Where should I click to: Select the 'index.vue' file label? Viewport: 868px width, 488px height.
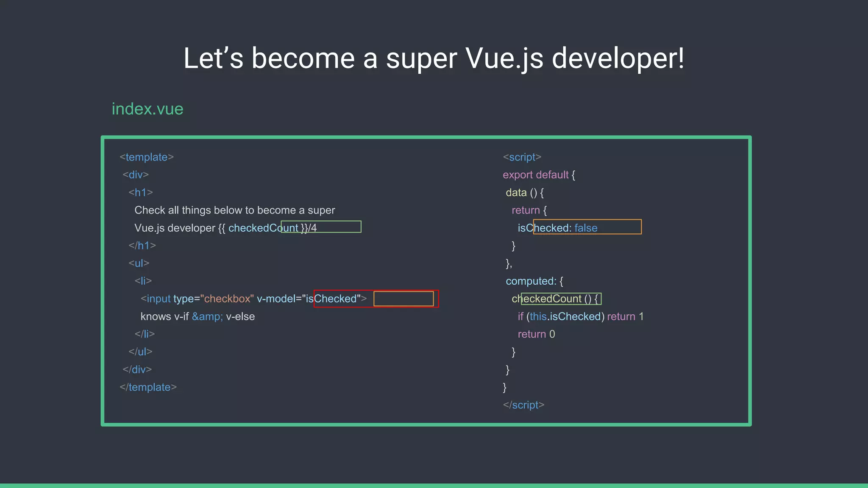point(147,109)
